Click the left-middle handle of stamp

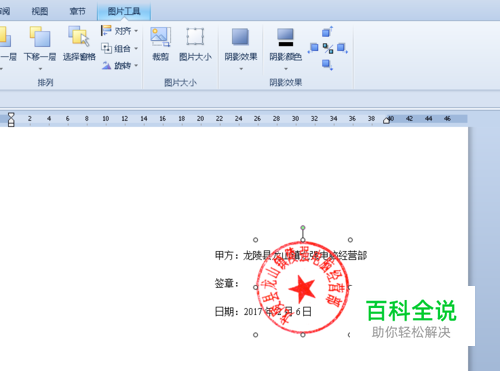255,287
